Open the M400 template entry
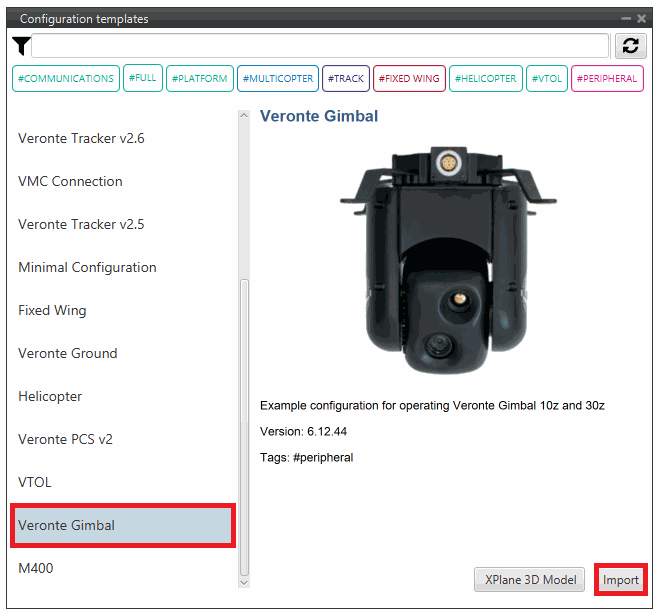 (36, 568)
